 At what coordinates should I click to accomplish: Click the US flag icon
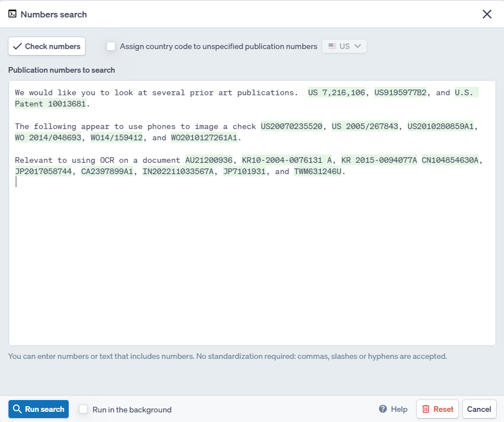[332, 46]
